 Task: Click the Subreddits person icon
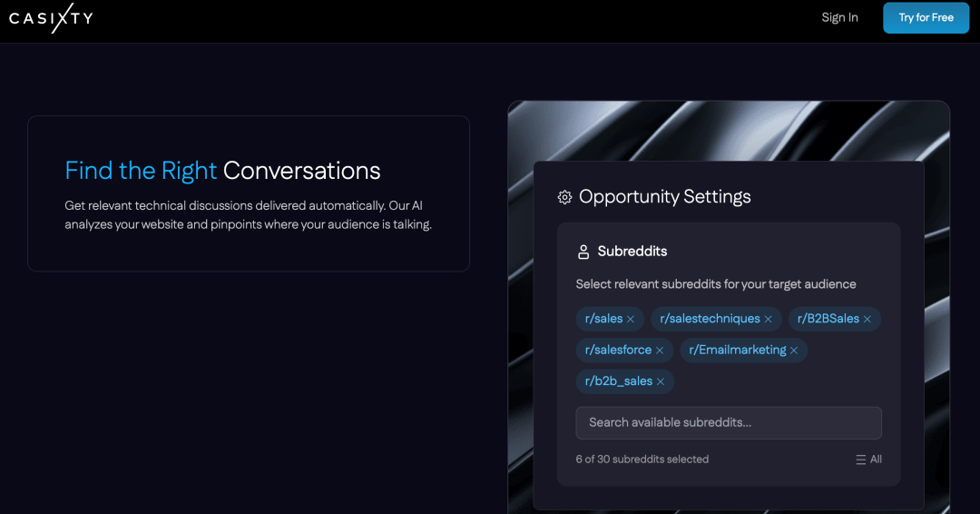point(583,252)
